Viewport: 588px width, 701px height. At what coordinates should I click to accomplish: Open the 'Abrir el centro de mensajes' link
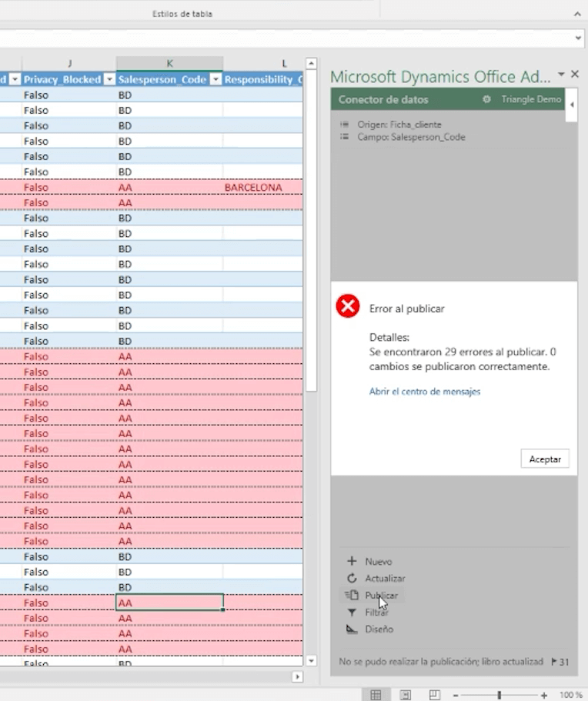tap(424, 392)
